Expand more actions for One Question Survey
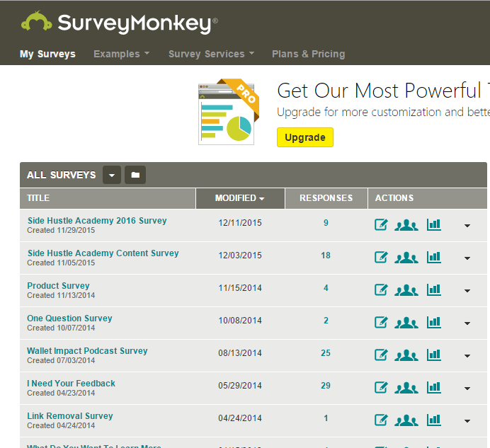 click(x=467, y=323)
